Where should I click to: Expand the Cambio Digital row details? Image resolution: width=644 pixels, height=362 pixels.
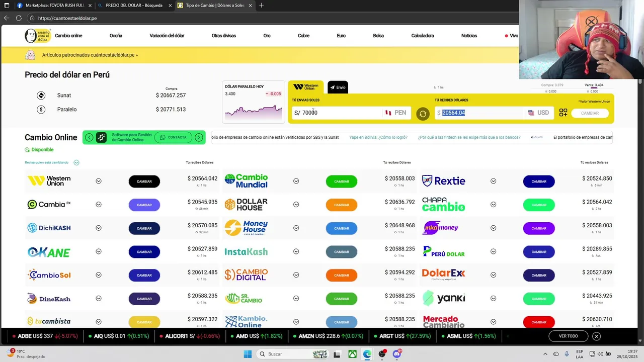point(296,275)
